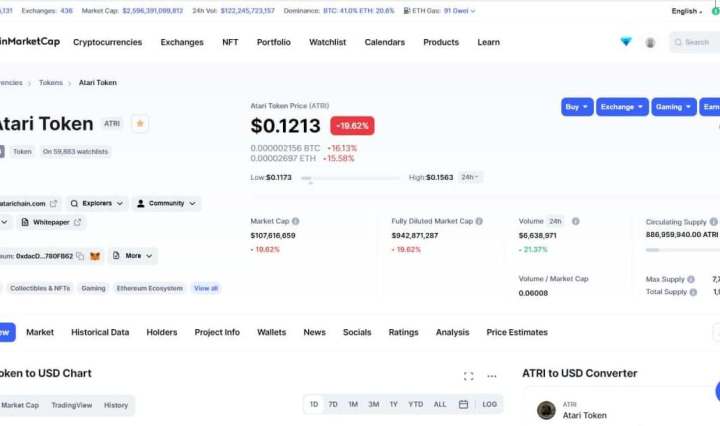
Task: Click the MetaMask fox icon
Action: [96, 256]
